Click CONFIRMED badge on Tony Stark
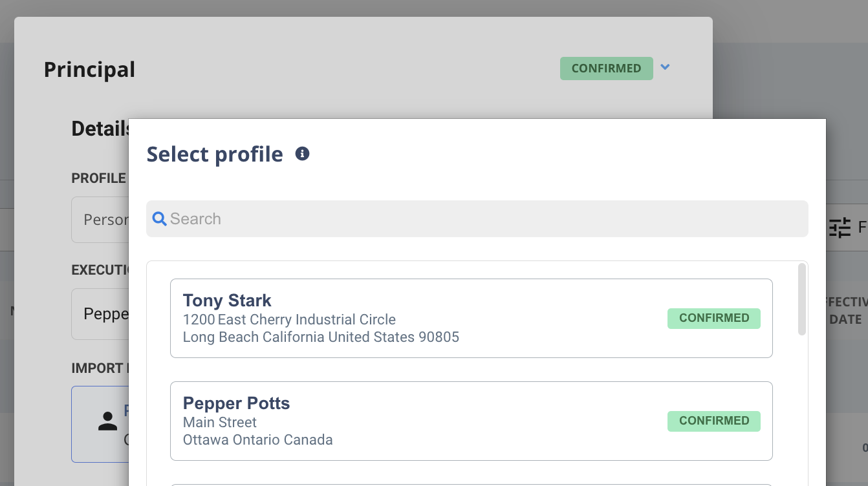This screenshot has width=868, height=486. [714, 318]
